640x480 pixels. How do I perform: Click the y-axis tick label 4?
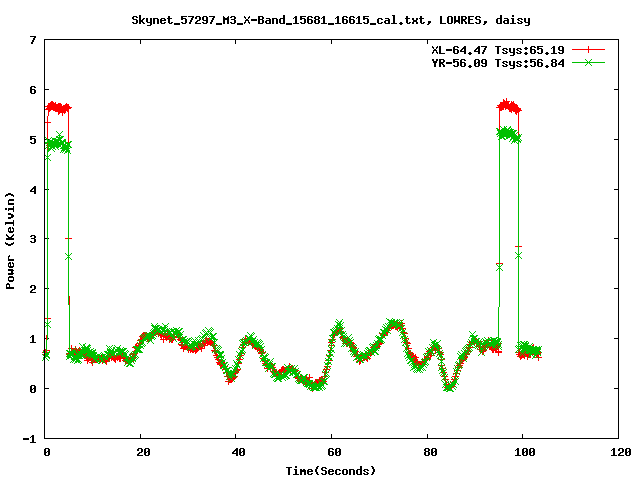(33, 190)
